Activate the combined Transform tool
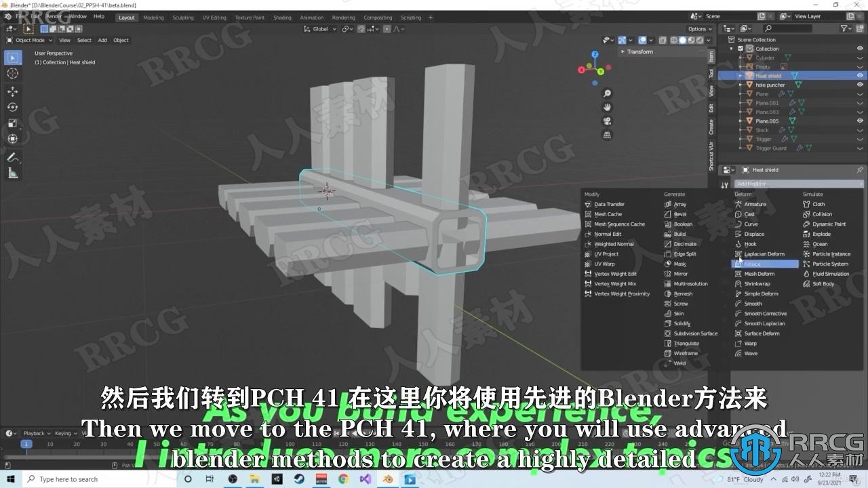 tap(13, 138)
